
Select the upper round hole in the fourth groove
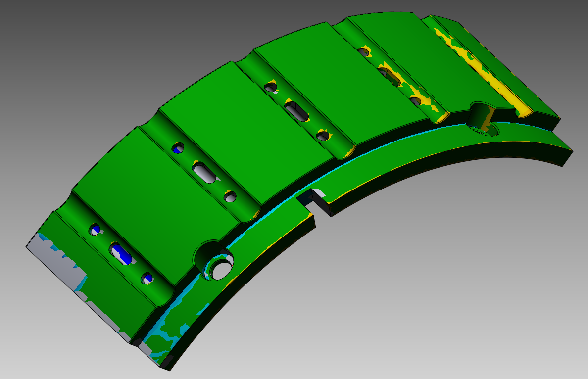[365, 51]
